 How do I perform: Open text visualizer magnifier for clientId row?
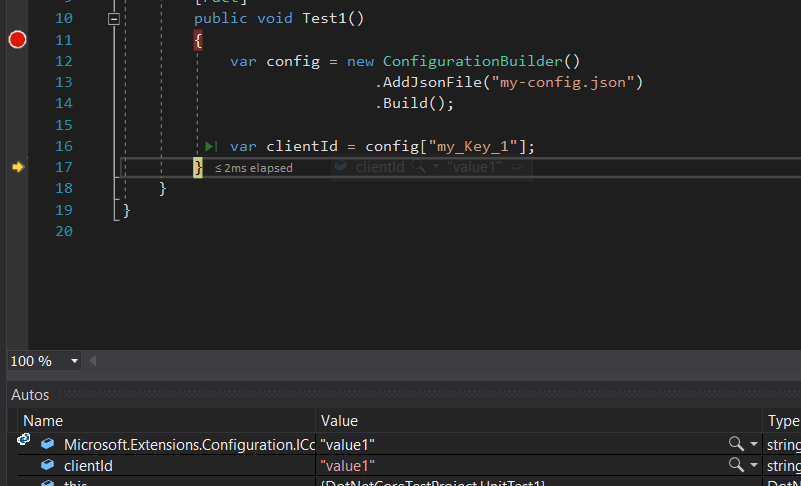pos(735,465)
